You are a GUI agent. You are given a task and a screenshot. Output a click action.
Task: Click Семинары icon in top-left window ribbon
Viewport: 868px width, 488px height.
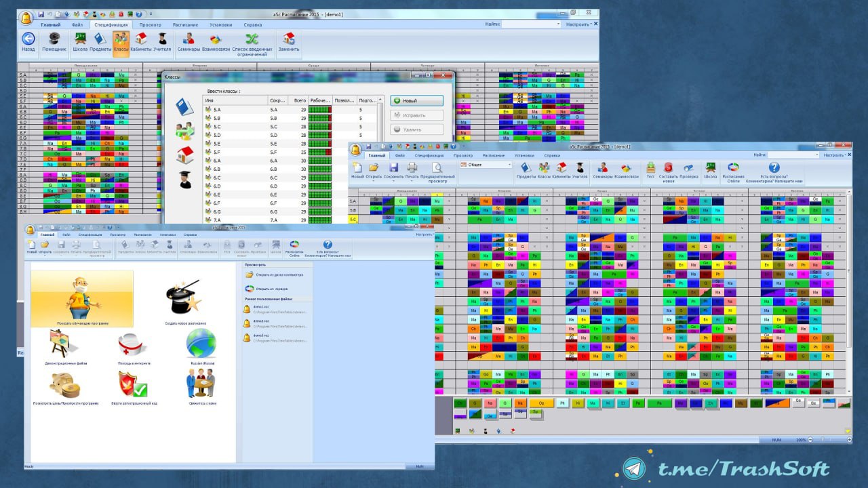pos(189,42)
